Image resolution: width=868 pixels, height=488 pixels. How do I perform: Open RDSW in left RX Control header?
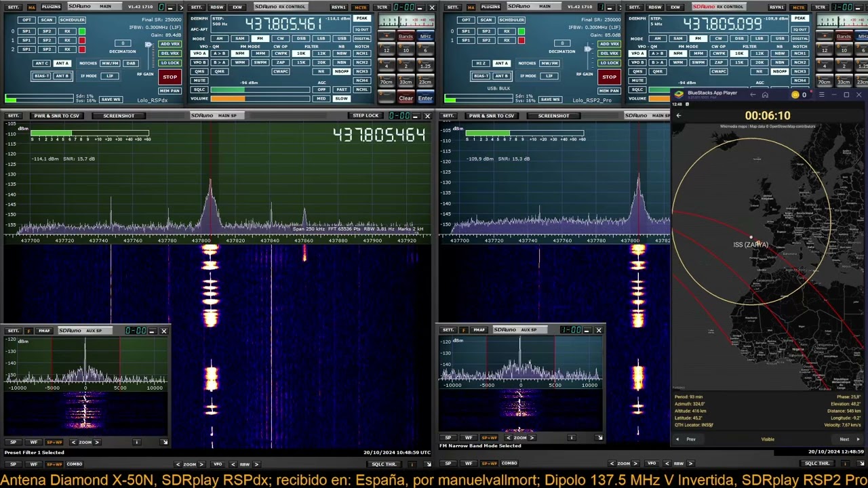(216, 7)
